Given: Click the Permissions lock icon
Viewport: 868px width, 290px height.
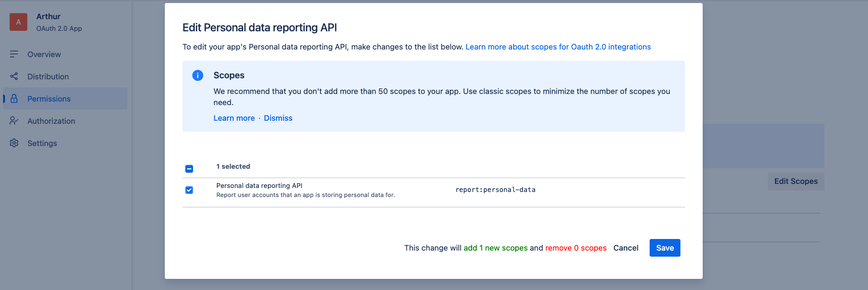Looking at the screenshot, I should tap(14, 99).
